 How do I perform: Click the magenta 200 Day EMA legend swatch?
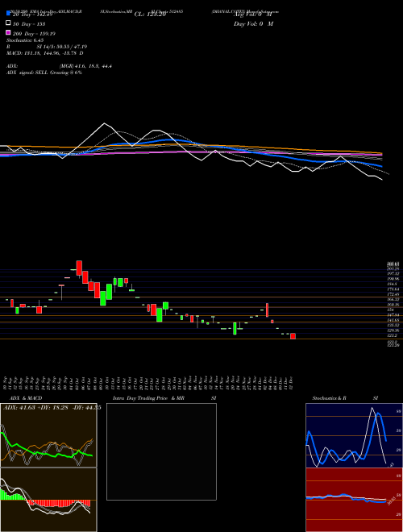click(8, 32)
